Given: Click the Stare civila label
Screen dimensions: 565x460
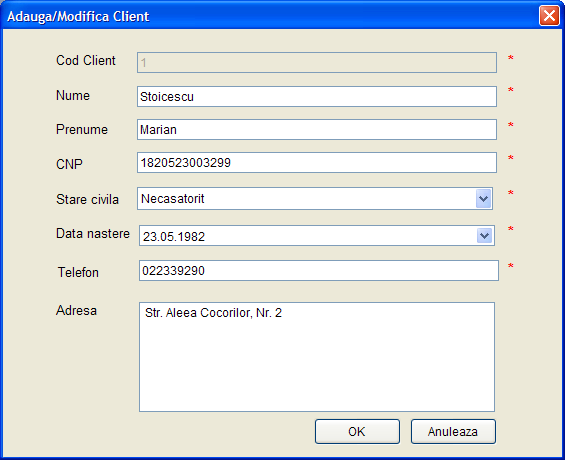Looking at the screenshot, I should click(87, 200).
